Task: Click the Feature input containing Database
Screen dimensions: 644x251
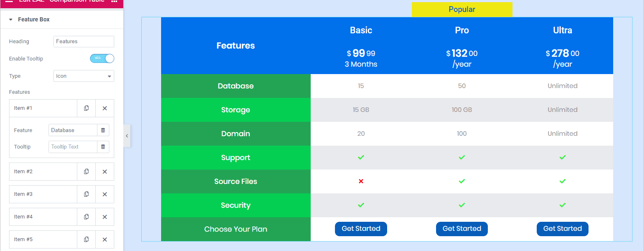Action: 73,130
